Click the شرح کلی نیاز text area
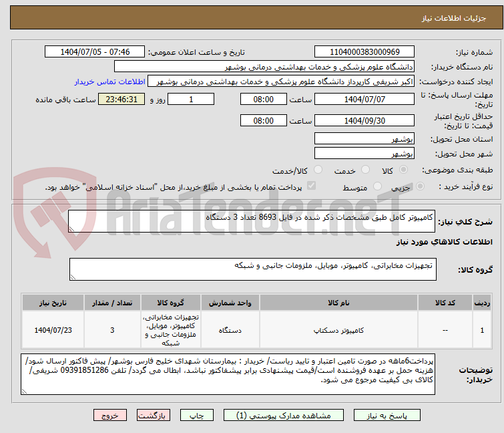 [252, 221]
